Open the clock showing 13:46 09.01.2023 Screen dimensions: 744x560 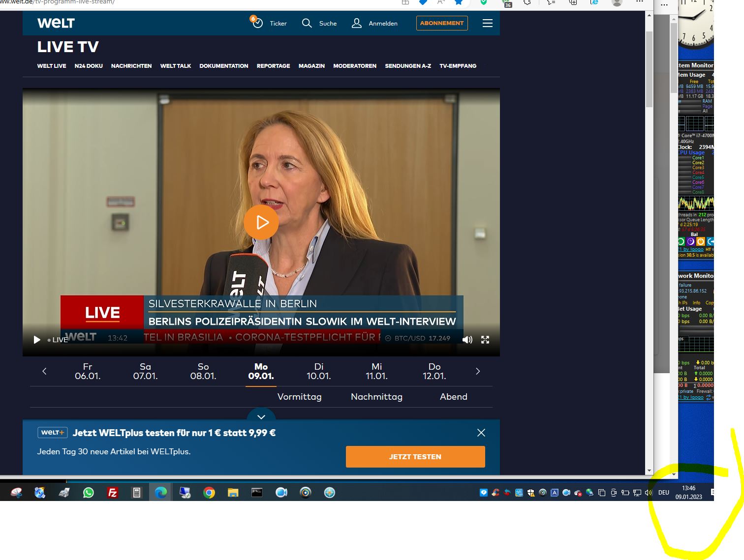[x=689, y=493]
